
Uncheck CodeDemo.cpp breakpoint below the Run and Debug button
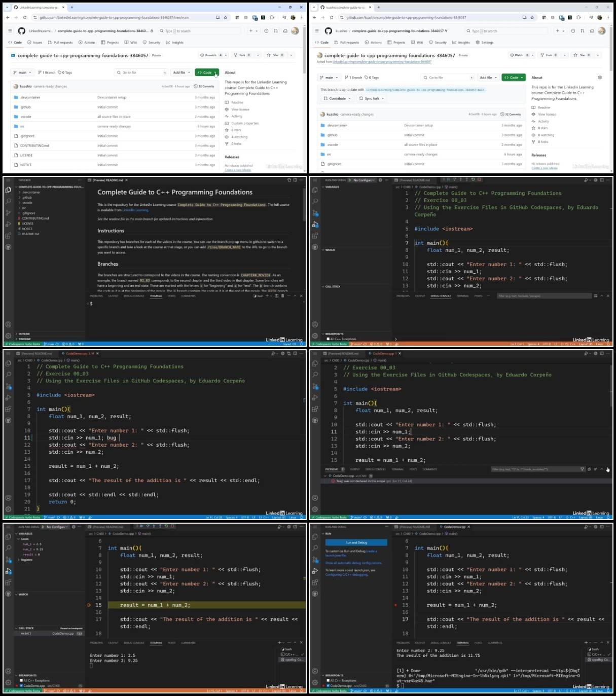(328, 685)
